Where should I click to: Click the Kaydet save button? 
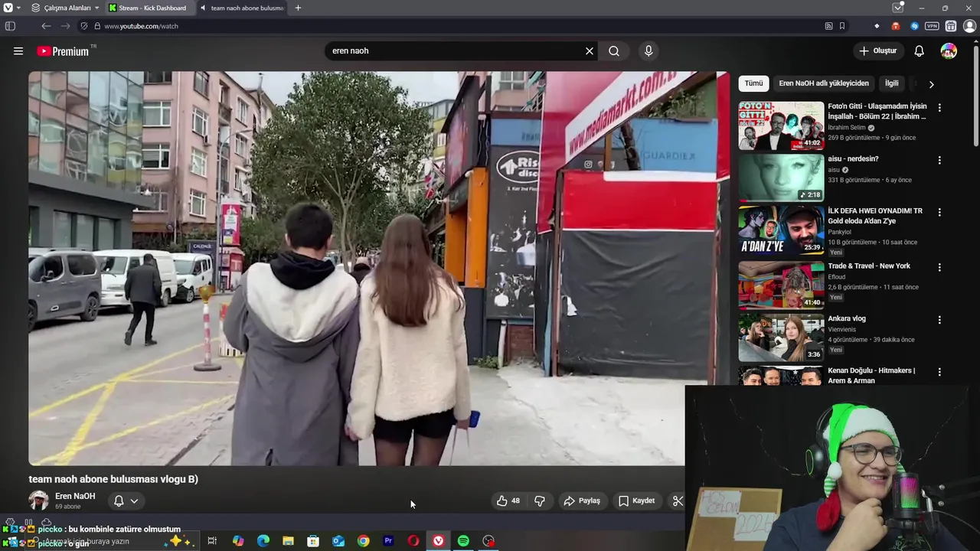636,500
